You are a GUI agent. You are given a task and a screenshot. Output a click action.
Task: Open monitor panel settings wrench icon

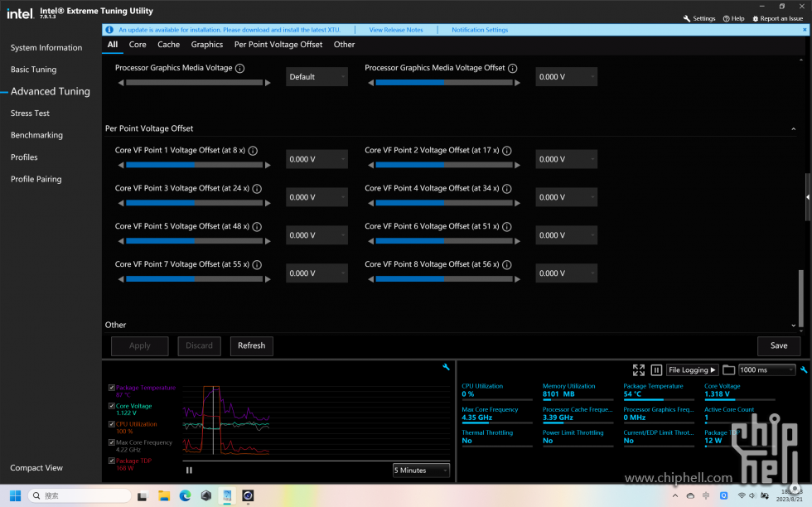(x=804, y=369)
